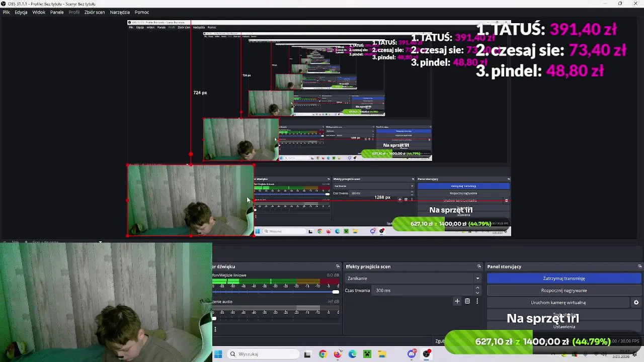644x362 pixels.
Task: Open virtual camera settings gear
Action: (636, 303)
